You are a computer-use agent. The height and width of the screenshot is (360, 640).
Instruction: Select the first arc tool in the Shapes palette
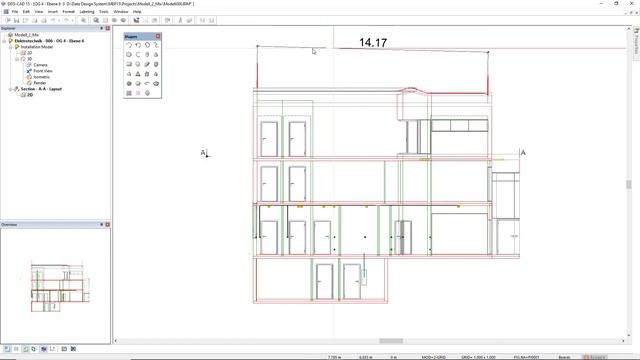click(x=129, y=45)
